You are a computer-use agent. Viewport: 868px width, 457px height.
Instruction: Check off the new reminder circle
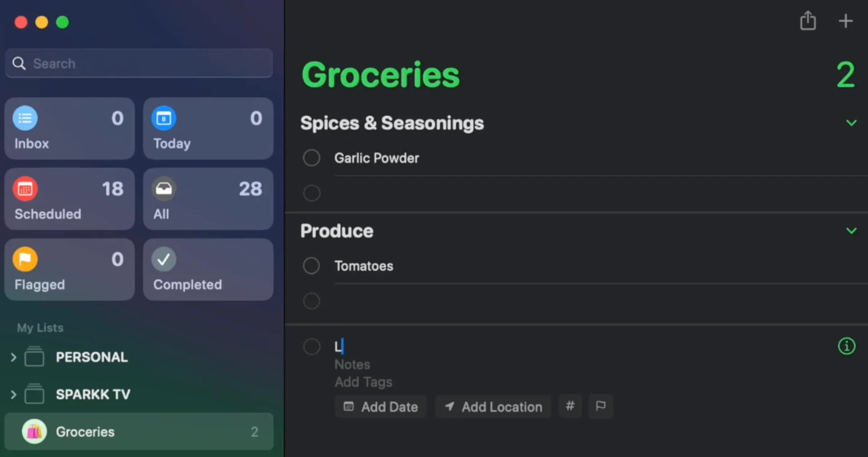[x=311, y=347]
